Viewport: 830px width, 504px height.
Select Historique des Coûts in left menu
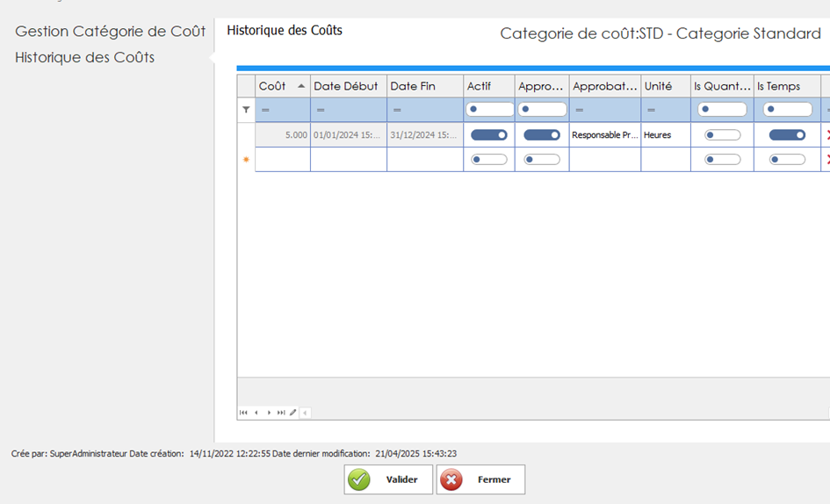coord(85,57)
